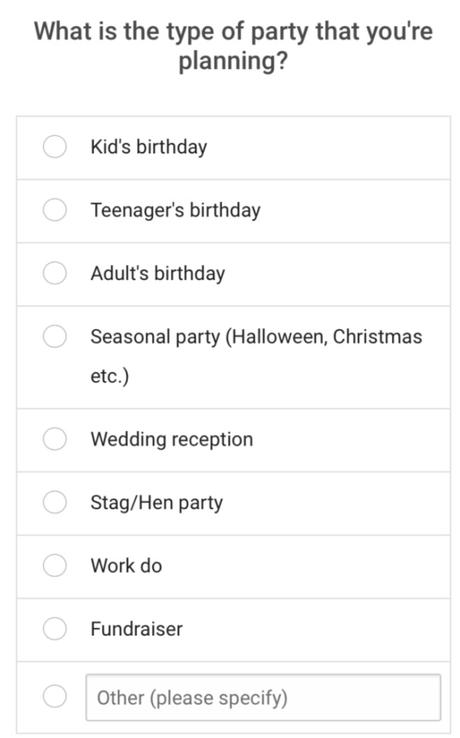The width and height of the screenshot is (460, 738).
Task: Select the Seasonal party radio button
Action: [55, 336]
